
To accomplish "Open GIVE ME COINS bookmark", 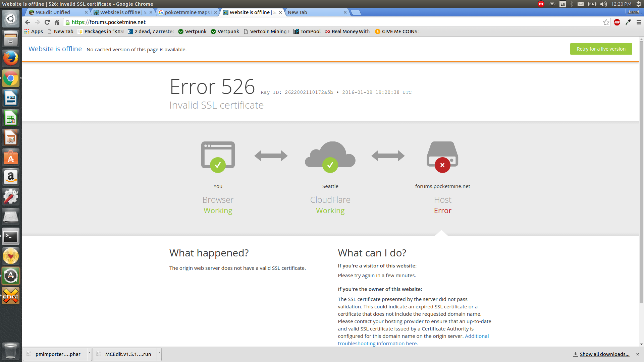I will [x=398, y=32].
